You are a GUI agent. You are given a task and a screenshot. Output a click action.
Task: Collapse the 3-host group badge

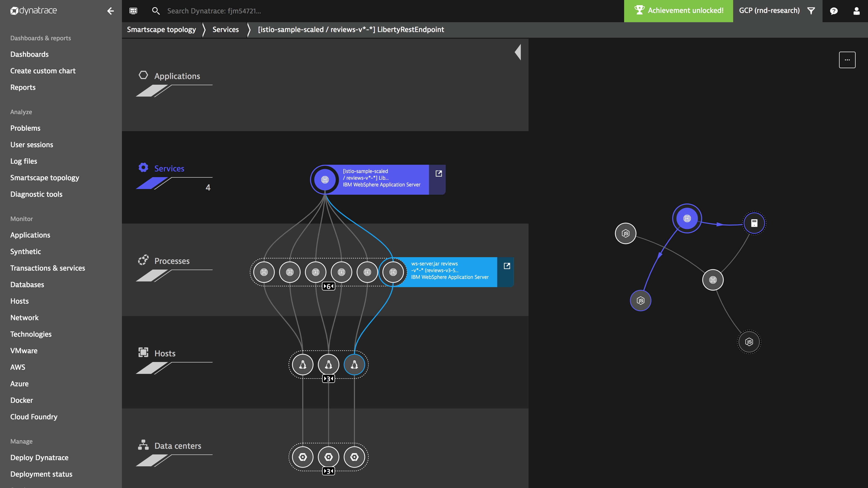329,379
